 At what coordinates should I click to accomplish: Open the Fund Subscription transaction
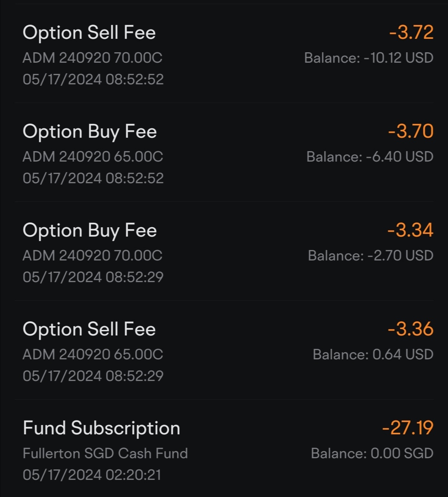click(x=224, y=448)
